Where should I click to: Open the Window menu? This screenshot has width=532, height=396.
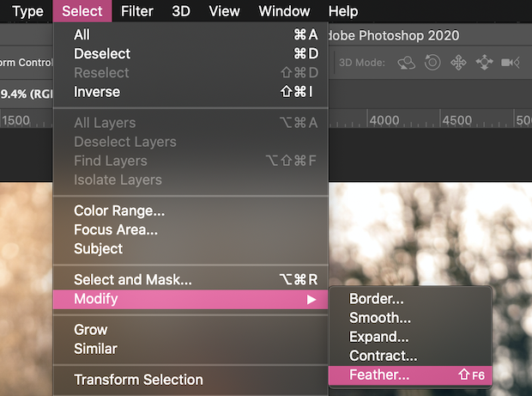coord(284,11)
